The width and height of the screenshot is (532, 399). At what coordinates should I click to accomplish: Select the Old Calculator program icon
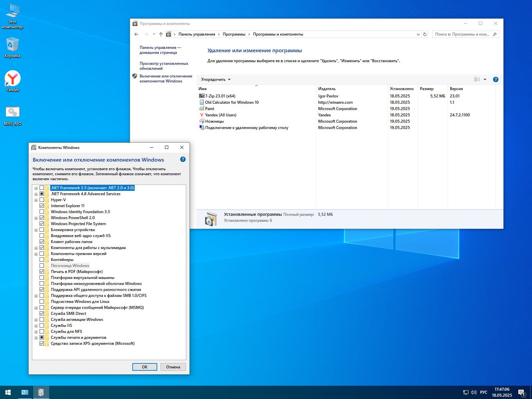click(x=201, y=102)
